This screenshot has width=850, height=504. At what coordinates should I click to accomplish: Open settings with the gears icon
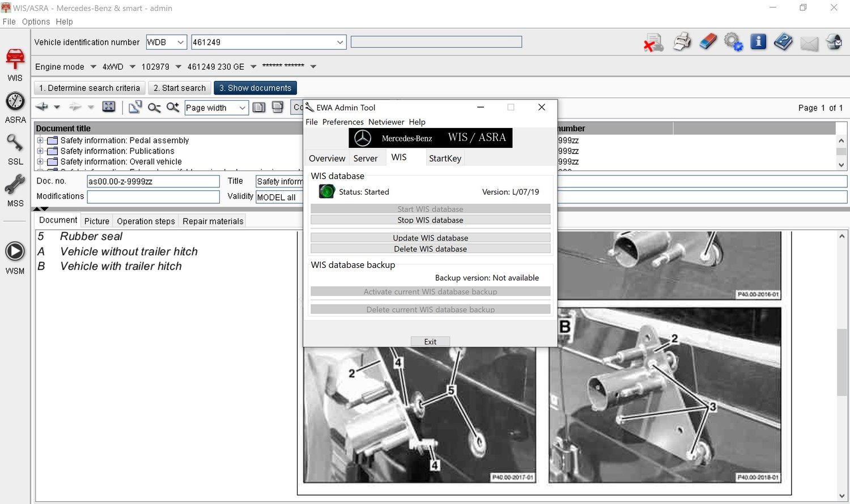click(733, 42)
